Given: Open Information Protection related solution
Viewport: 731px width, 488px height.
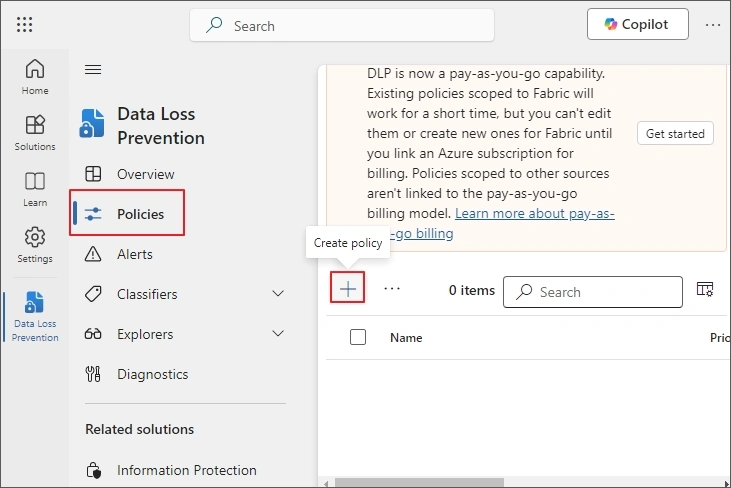Looking at the screenshot, I should [x=186, y=470].
